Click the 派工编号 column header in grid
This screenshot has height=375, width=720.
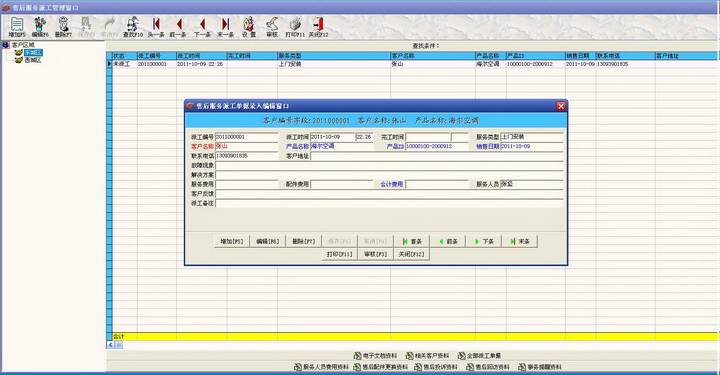click(x=157, y=56)
